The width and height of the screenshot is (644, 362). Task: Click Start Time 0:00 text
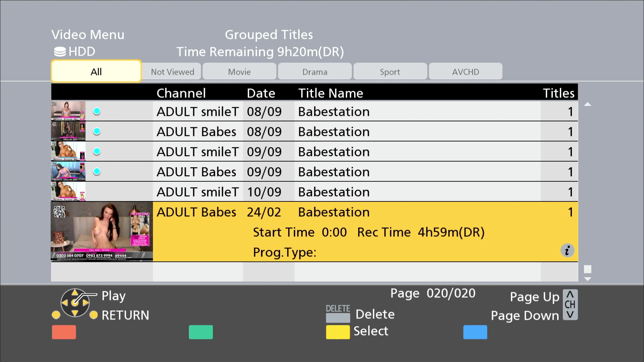tap(300, 232)
